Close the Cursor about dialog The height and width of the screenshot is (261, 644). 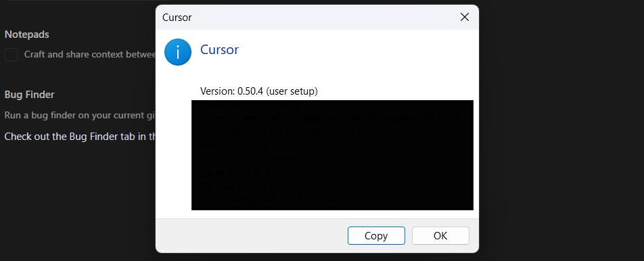[465, 17]
